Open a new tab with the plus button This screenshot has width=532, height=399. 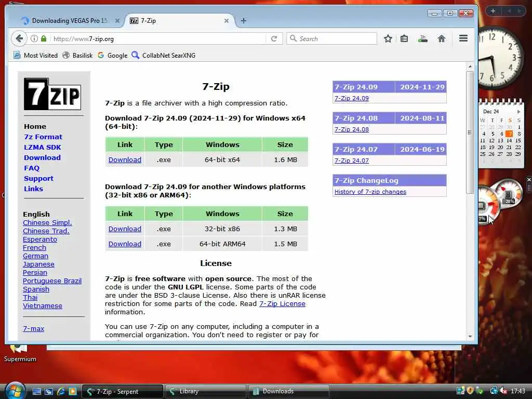click(x=243, y=21)
